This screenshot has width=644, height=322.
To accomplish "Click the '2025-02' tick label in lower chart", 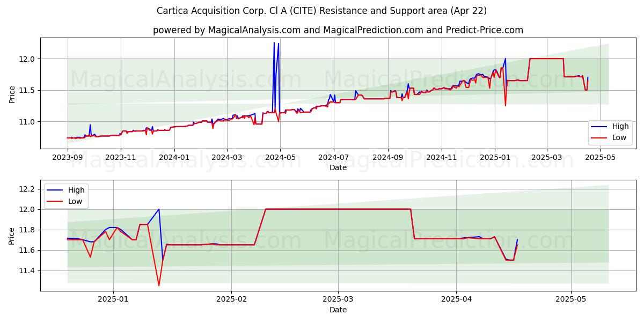I will click(x=231, y=300).
